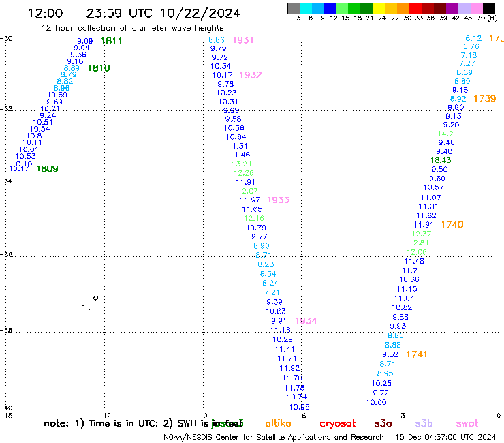The image size is (504, 443).
Task: Click the wave height reading 10.81
Action: click(x=35, y=136)
